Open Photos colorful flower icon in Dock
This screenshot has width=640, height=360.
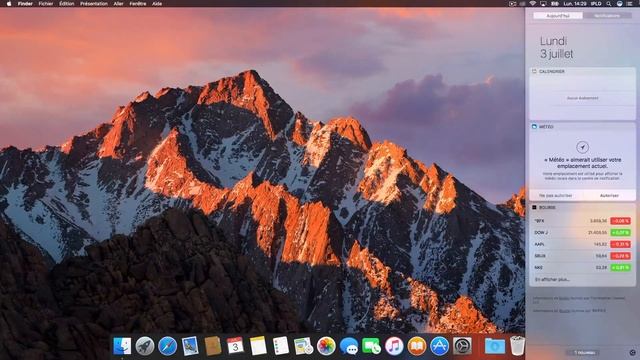pyautogui.click(x=326, y=346)
